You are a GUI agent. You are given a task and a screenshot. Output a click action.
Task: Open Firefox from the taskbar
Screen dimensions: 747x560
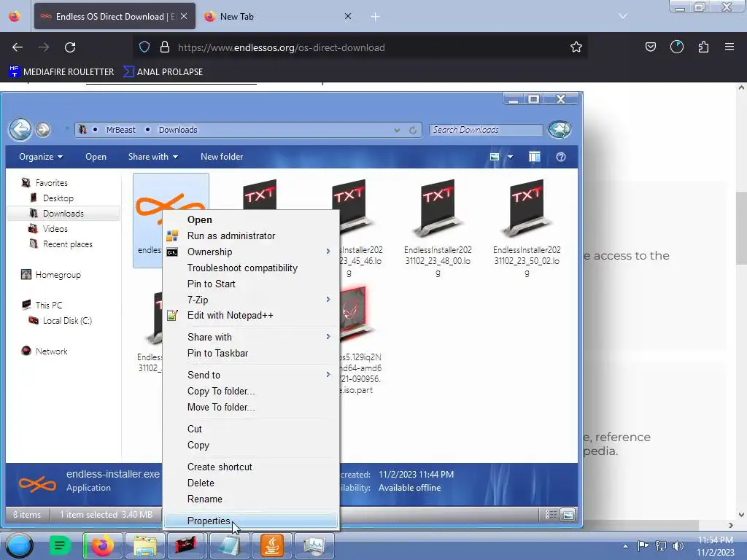pyautogui.click(x=102, y=545)
